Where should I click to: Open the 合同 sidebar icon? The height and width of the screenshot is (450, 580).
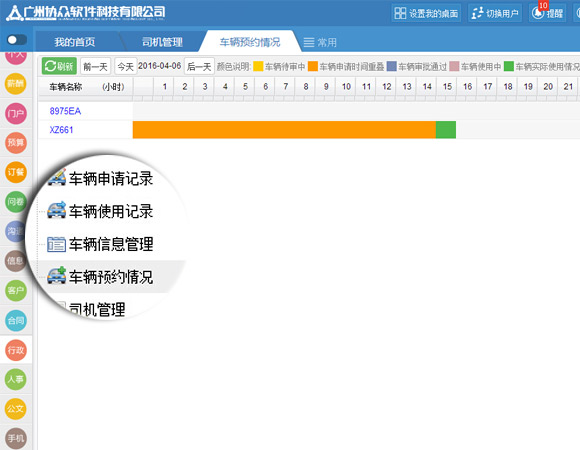pos(16,320)
